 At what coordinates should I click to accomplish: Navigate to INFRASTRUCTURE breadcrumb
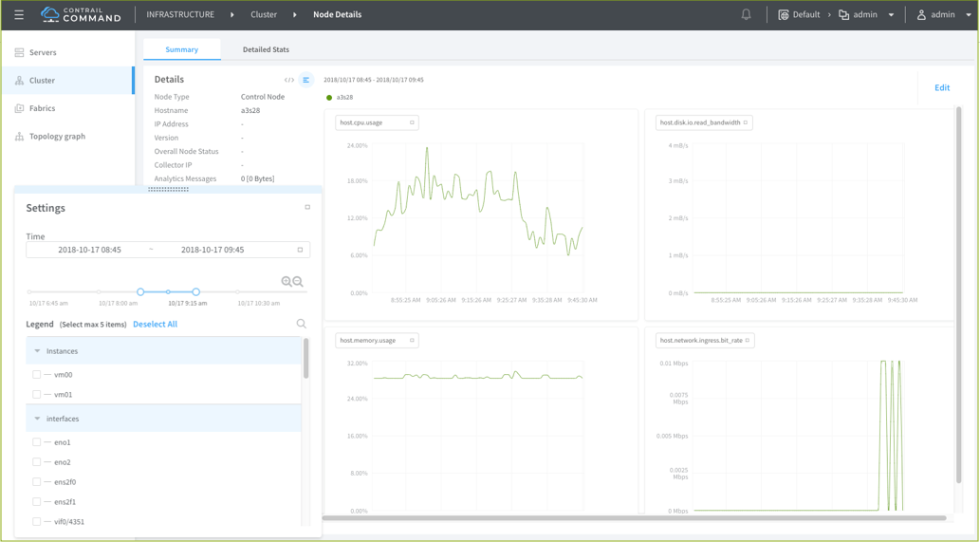(x=180, y=14)
